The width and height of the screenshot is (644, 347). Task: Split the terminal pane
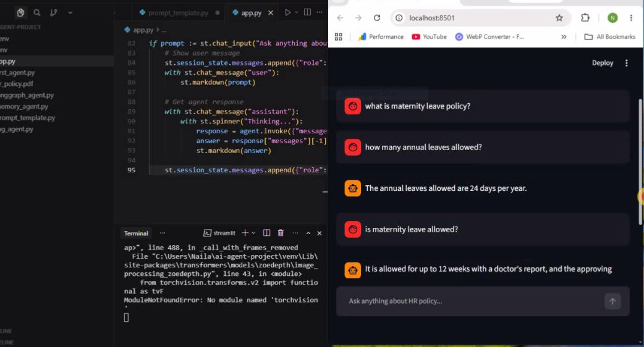click(266, 233)
